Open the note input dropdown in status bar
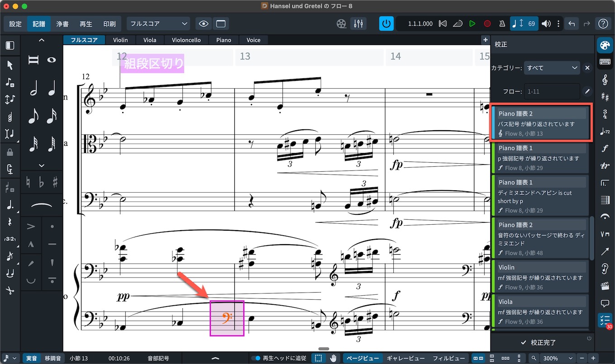Screen dimensions: 615x364 click(x=10, y=358)
